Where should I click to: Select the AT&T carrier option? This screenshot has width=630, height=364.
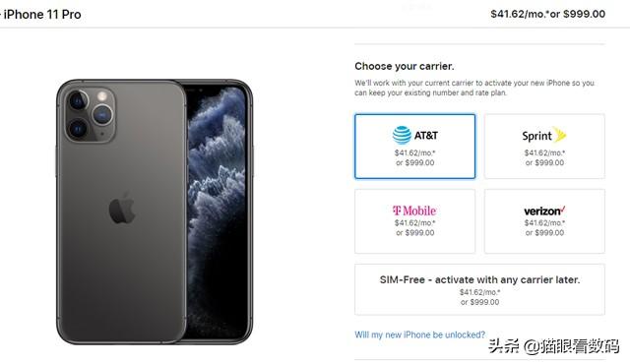pos(414,147)
